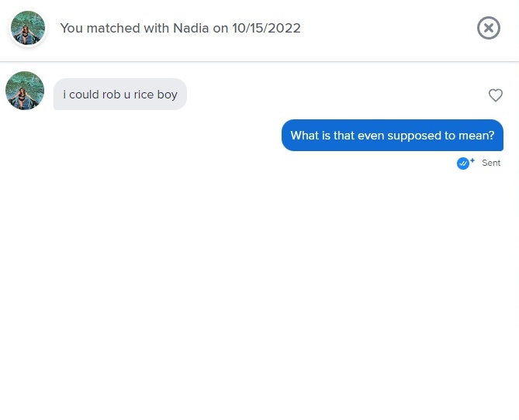The width and height of the screenshot is (519, 420).
Task: Dismiss the chat via circled X icon
Action: (489, 28)
